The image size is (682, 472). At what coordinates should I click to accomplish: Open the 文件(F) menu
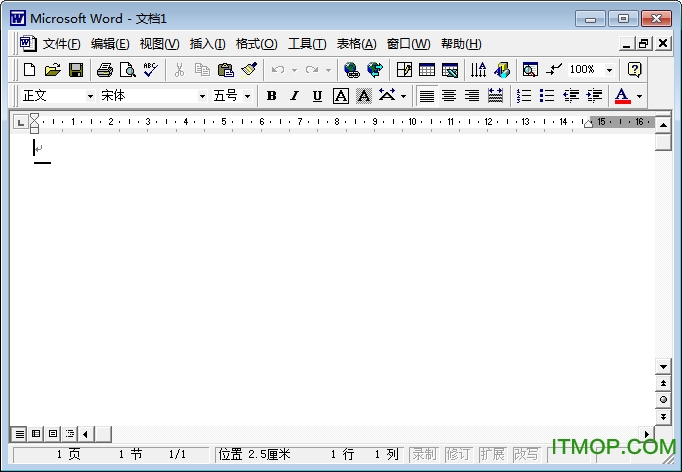pos(61,44)
